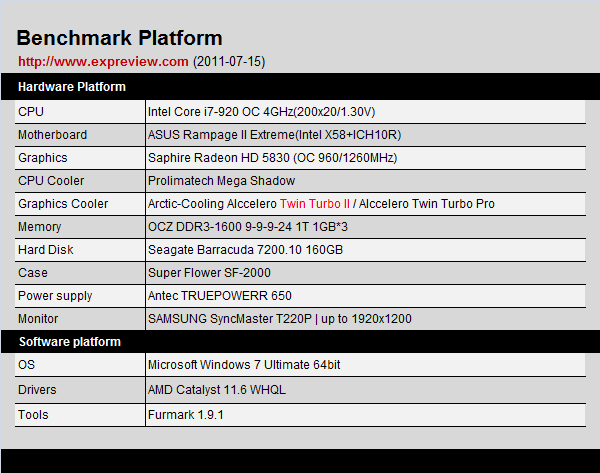
Task: Click the Antec TRUEPOWERR 650 entry
Action: click(x=216, y=296)
